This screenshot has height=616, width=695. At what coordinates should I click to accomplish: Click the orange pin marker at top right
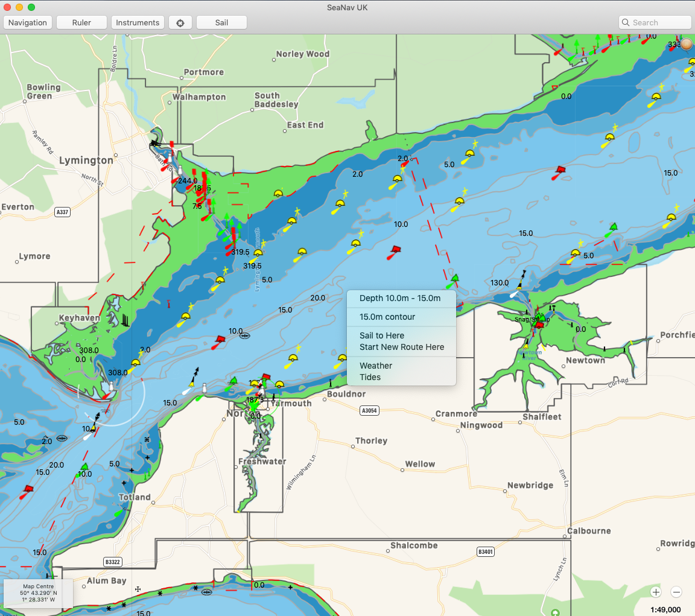coord(687,44)
